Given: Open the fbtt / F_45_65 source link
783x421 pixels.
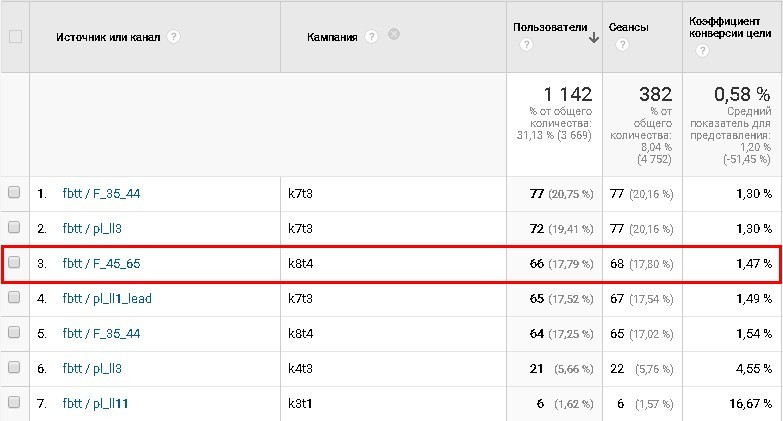Looking at the screenshot, I should pos(101,264).
